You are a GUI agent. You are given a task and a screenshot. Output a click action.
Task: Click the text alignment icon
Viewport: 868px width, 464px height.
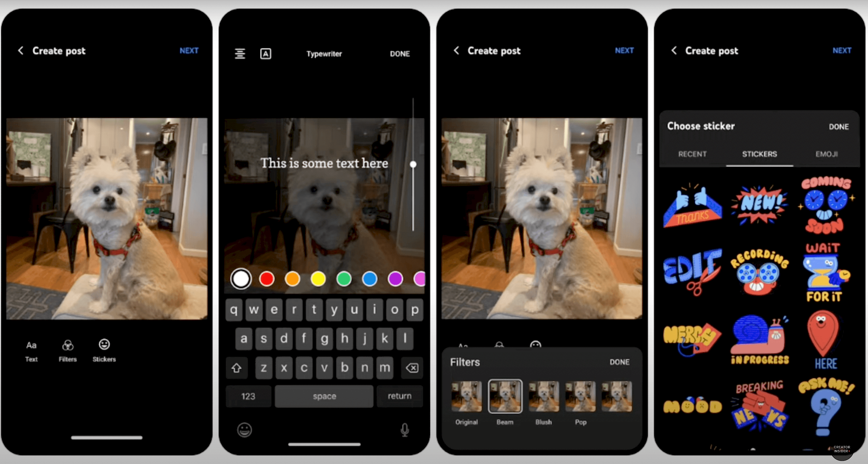240,53
